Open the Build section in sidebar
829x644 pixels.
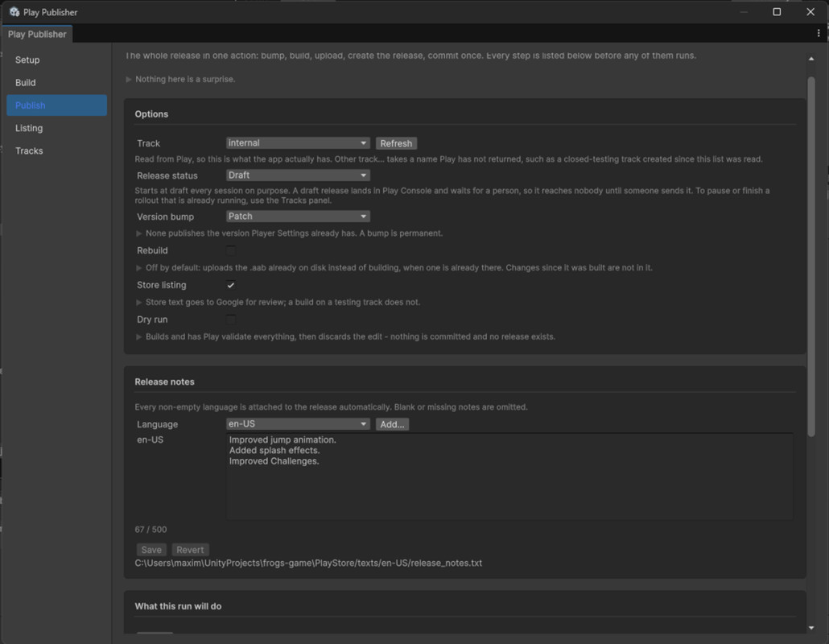[56, 82]
